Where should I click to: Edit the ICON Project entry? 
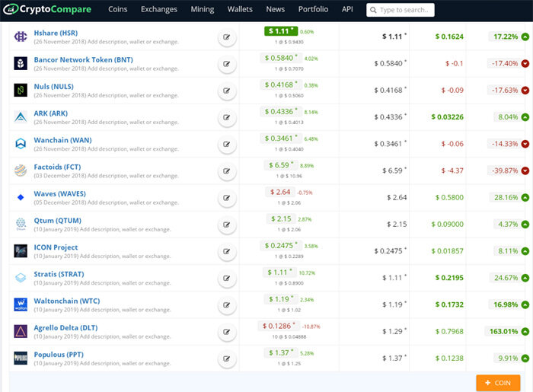tap(227, 251)
